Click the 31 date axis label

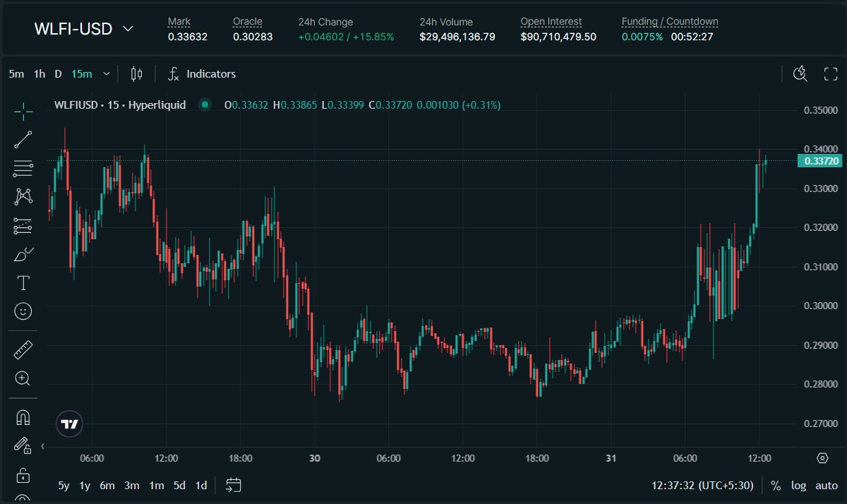[611, 458]
